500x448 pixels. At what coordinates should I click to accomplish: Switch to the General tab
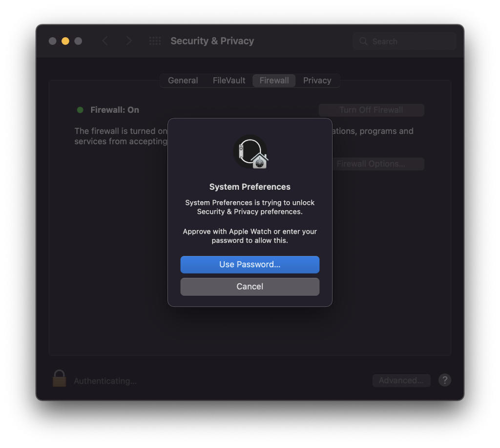[x=183, y=81]
